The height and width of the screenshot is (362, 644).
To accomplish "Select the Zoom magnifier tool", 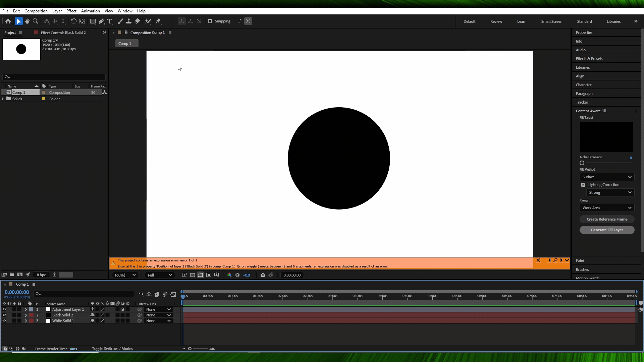I will coord(36,21).
